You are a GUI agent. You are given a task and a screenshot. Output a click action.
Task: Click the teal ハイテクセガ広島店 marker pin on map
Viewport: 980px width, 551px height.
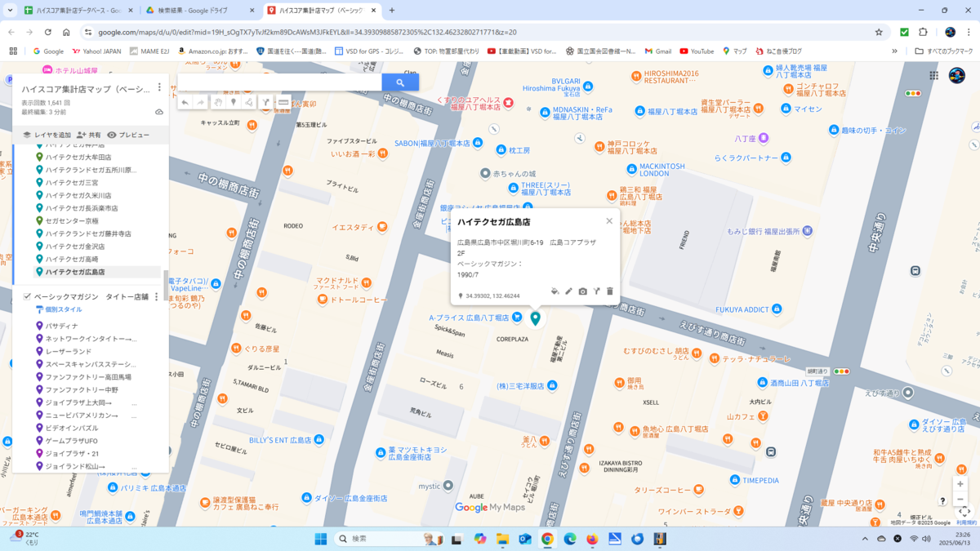pos(536,318)
